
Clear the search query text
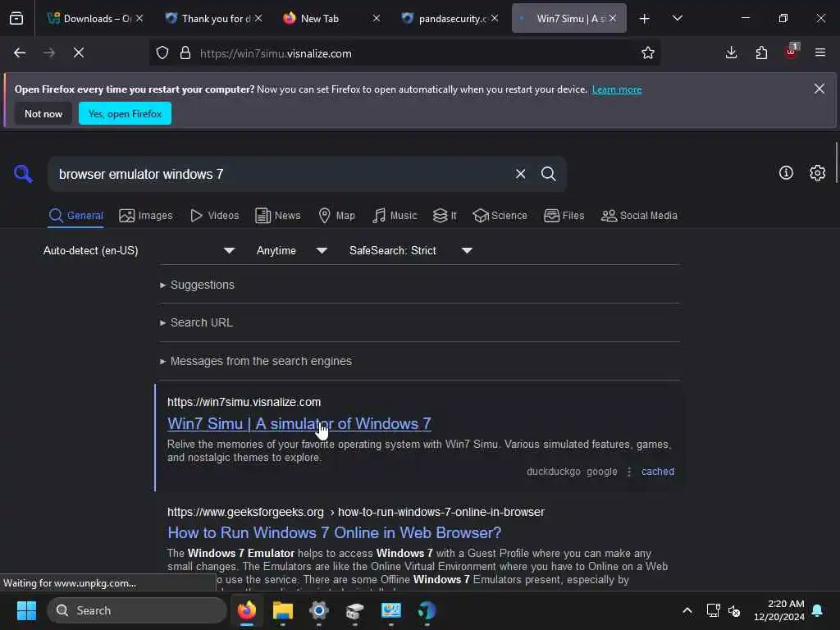click(520, 174)
